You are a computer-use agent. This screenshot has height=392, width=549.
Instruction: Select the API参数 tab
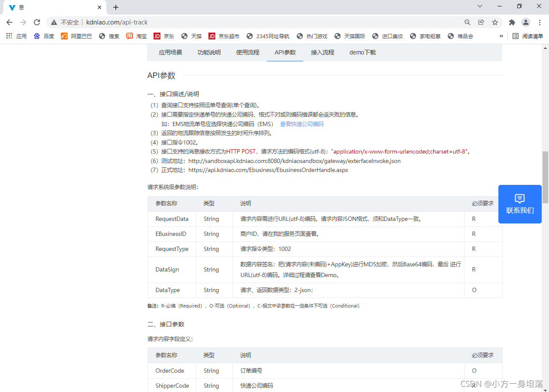(285, 52)
